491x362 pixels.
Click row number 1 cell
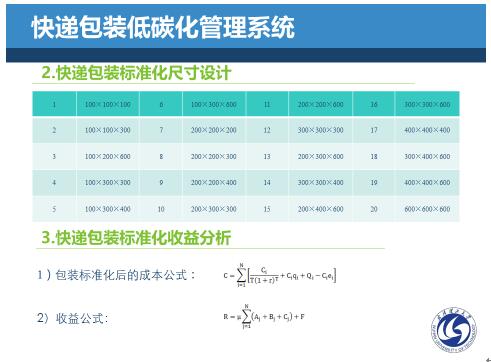(54, 104)
